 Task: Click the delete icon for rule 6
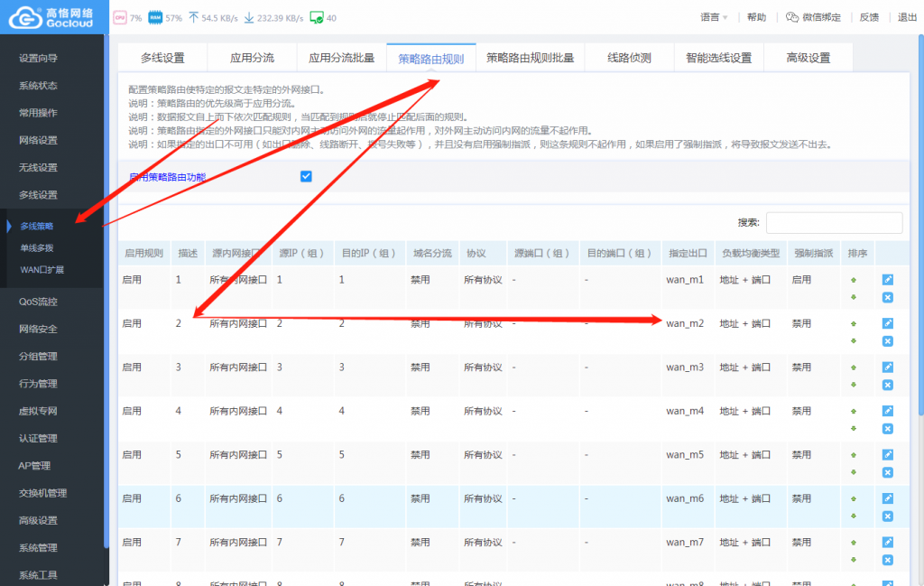click(x=887, y=516)
